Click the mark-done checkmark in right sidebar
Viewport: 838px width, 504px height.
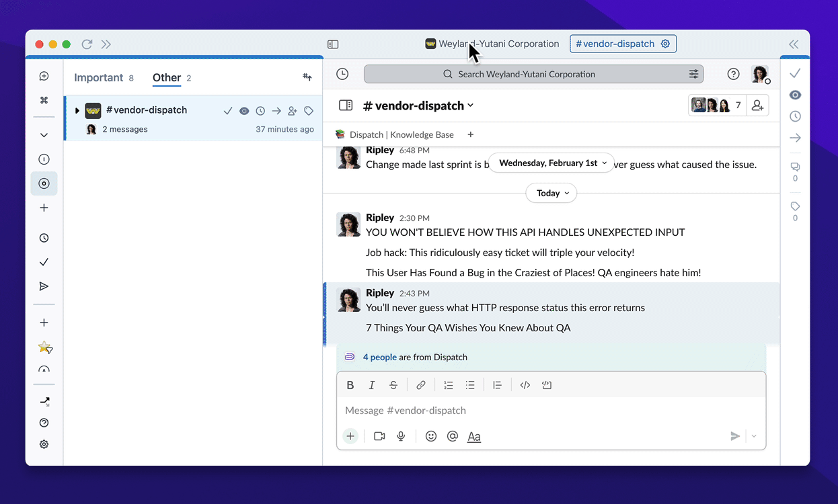(795, 73)
